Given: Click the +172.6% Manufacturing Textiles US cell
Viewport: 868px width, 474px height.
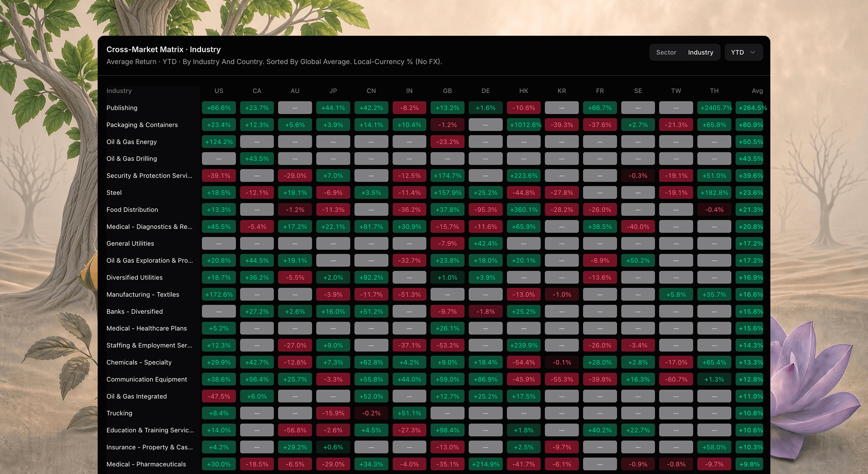Looking at the screenshot, I should (219, 294).
